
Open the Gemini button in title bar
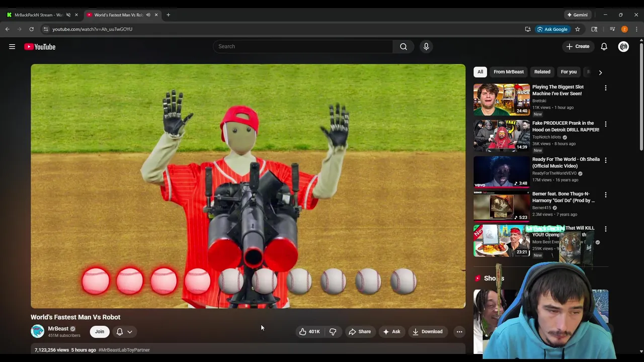[x=577, y=15]
